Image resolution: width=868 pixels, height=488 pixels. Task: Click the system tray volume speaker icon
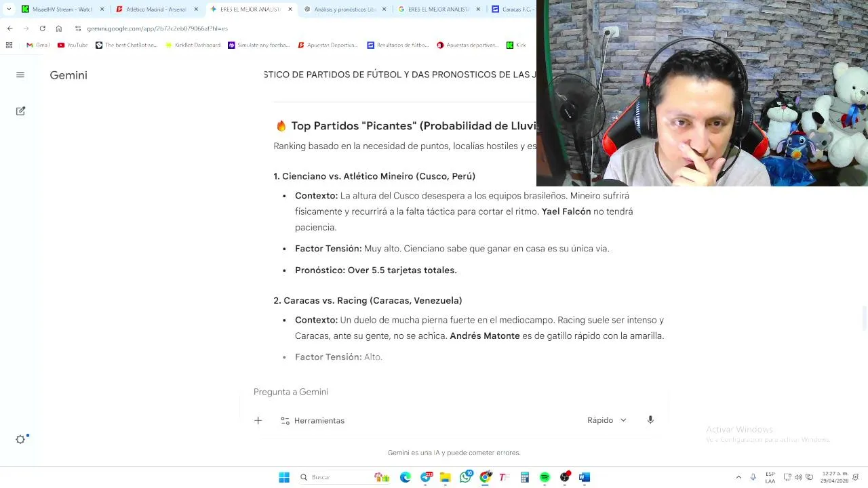tap(798, 477)
